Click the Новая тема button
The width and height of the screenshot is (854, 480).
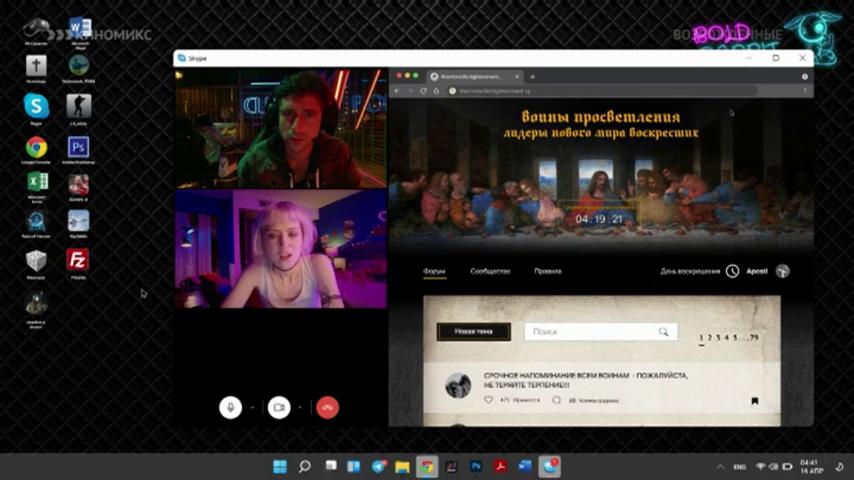474,332
